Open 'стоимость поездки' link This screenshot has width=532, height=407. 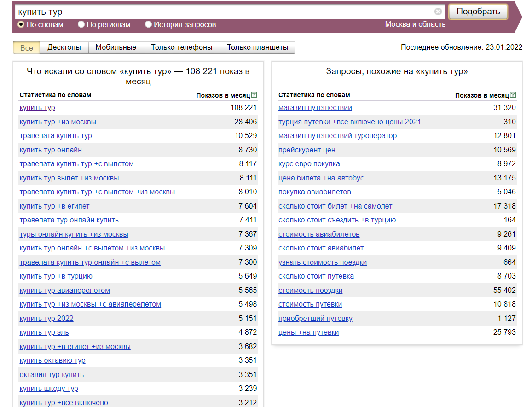coord(311,291)
